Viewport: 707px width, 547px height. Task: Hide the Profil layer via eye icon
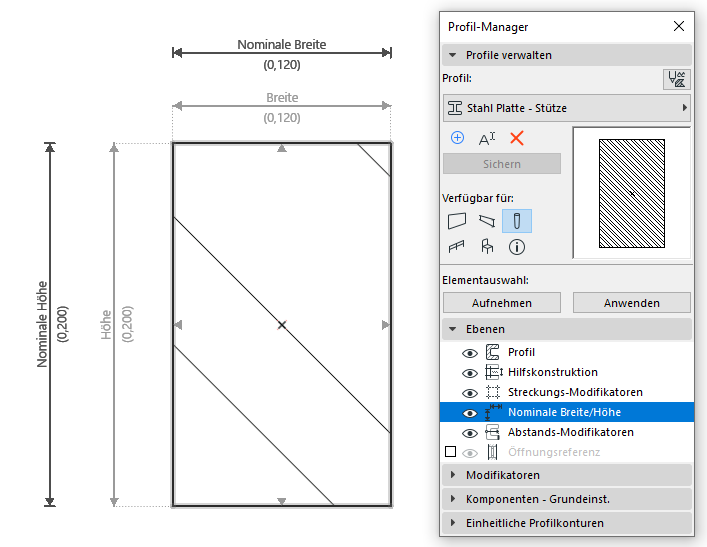pos(470,353)
